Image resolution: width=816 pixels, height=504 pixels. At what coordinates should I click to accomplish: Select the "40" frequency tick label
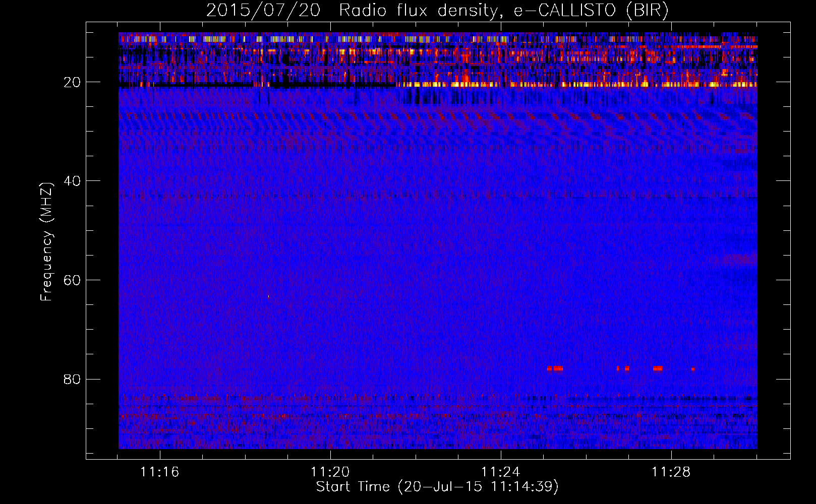pyautogui.click(x=73, y=180)
